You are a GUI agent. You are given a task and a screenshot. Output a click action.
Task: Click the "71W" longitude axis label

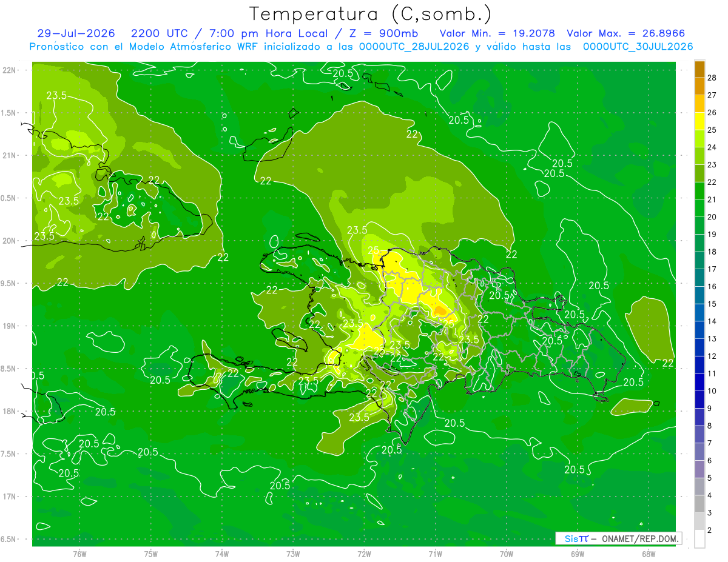point(435,554)
